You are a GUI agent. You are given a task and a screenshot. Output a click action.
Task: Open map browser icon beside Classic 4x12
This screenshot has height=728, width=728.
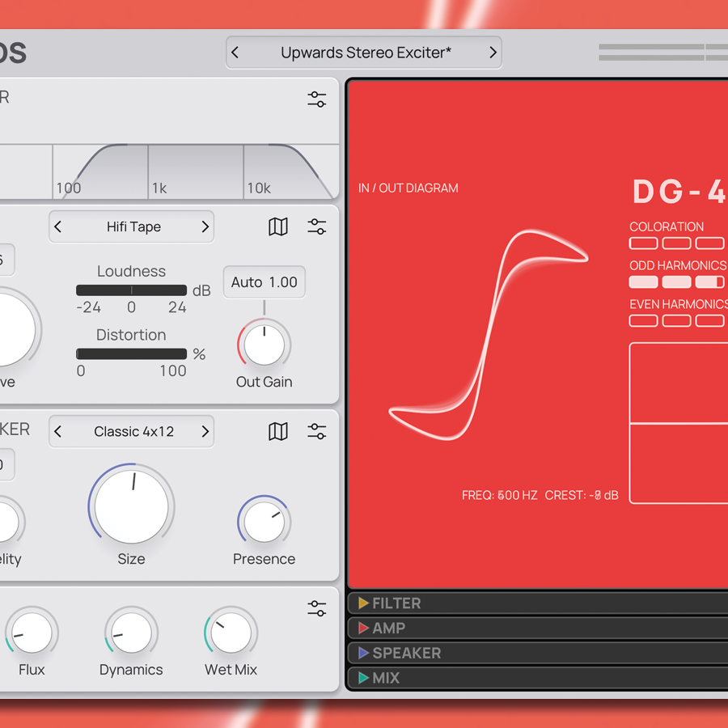pyautogui.click(x=278, y=431)
